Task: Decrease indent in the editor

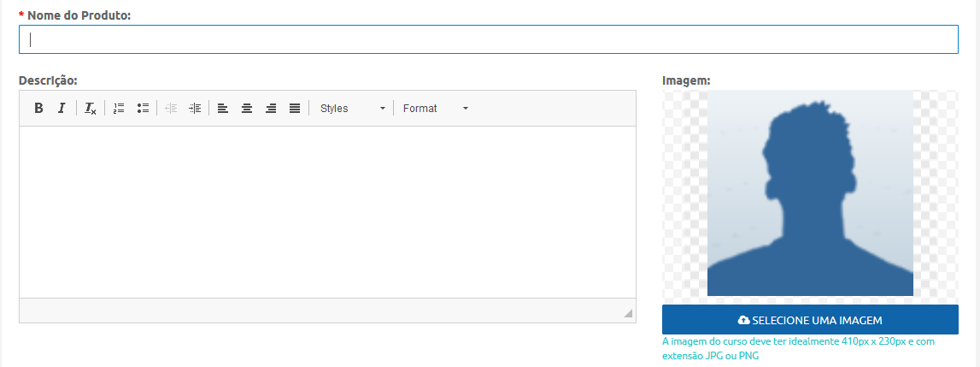Action: point(171,109)
